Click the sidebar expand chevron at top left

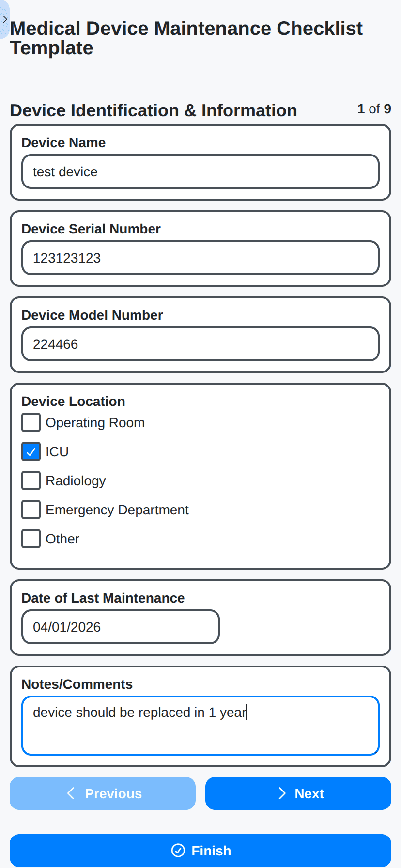click(5, 19)
